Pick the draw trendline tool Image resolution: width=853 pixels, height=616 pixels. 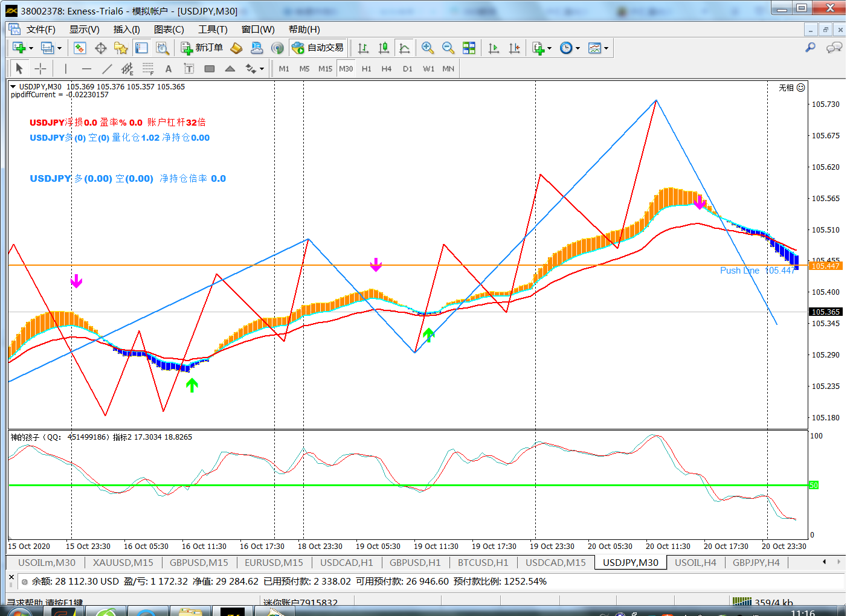[x=107, y=69]
